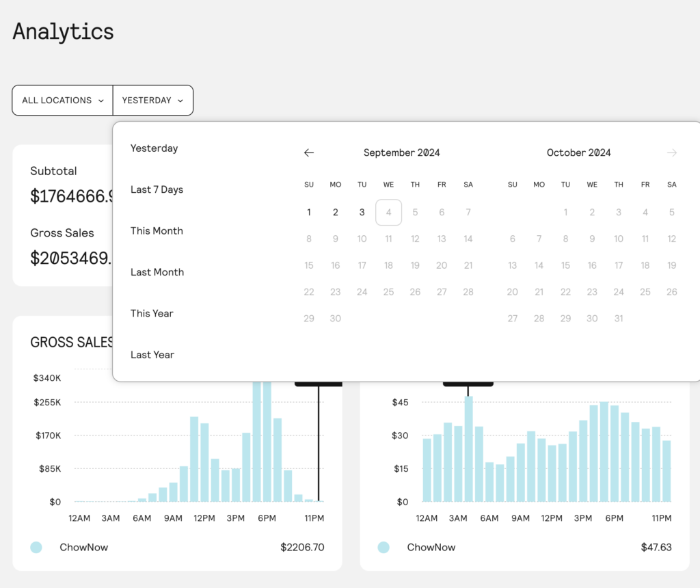Viewport: 700px width, 588px height.
Task: Click the next month right arrow
Action: [x=672, y=153]
